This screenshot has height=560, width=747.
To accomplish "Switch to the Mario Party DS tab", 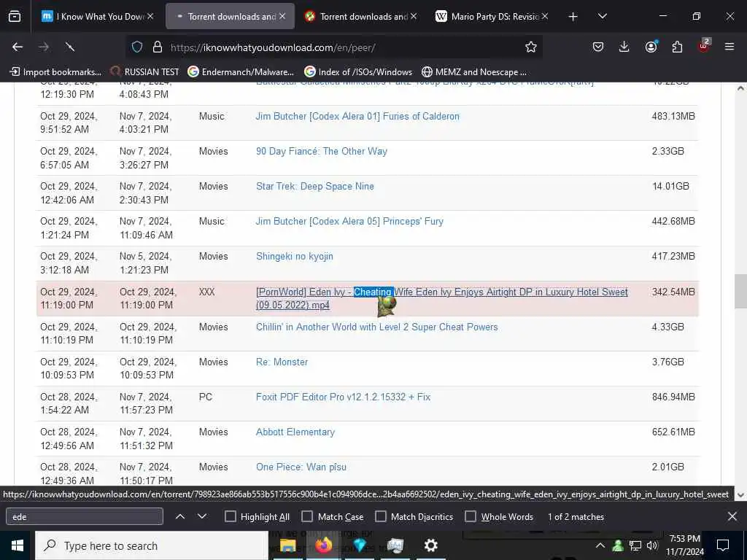I will point(492,16).
